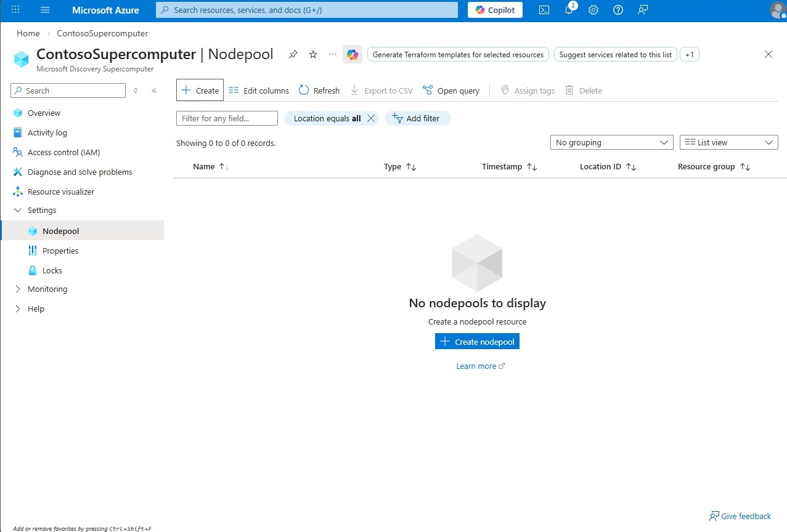Click the Create nodepool button

[x=477, y=341]
